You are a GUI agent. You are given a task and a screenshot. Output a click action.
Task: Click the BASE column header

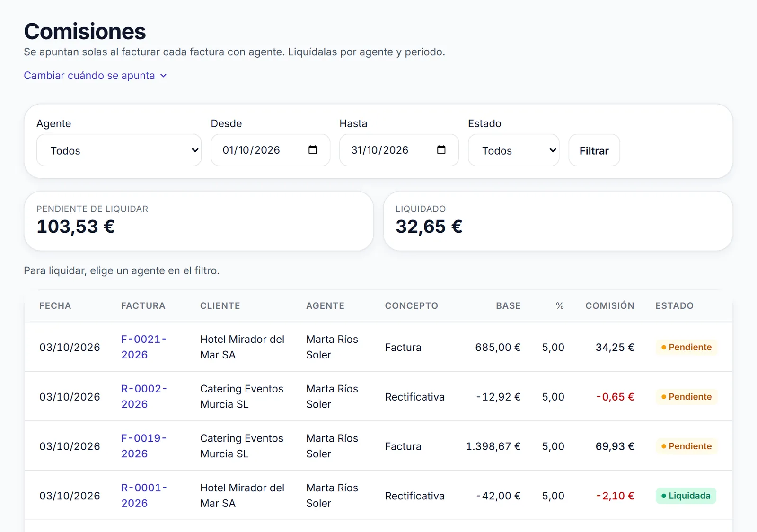tap(508, 306)
